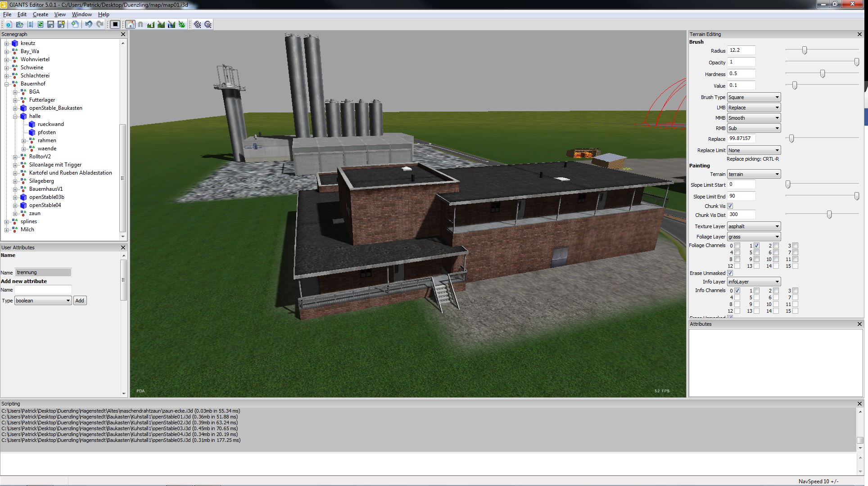Uncheck Info Channel 0
Image resolution: width=868 pixels, height=486 pixels.
pos(737,291)
